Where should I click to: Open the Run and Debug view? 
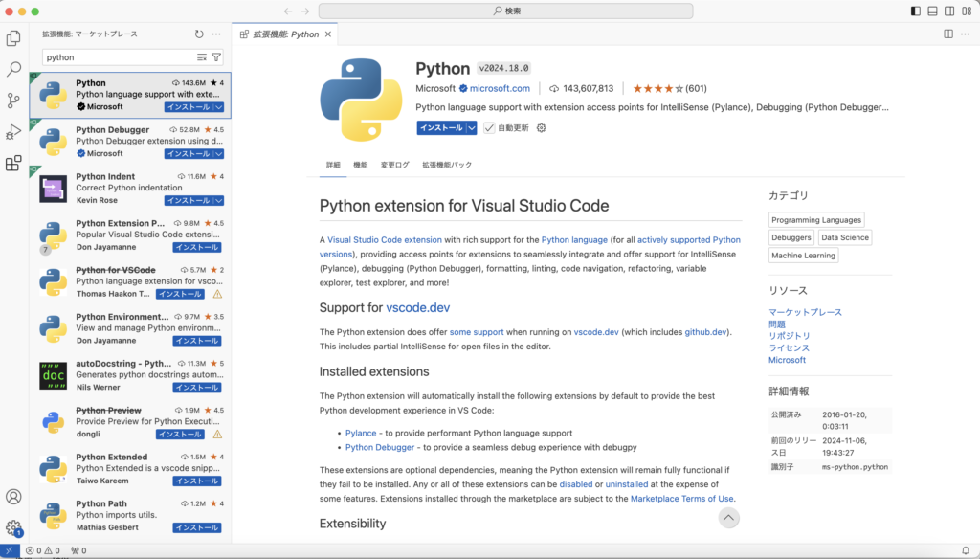(x=13, y=132)
